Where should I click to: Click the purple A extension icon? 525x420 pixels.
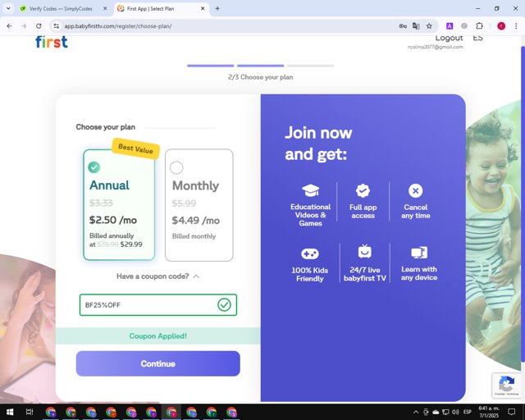pyautogui.click(x=450, y=26)
